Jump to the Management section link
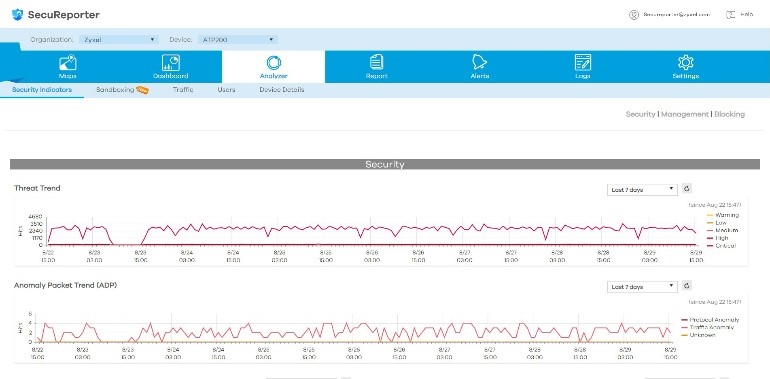 point(685,114)
